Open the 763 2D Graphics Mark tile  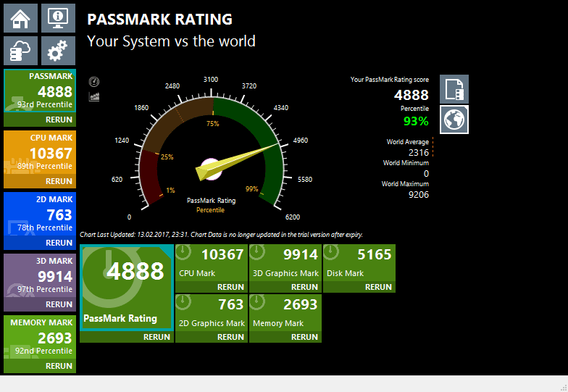tap(212, 313)
